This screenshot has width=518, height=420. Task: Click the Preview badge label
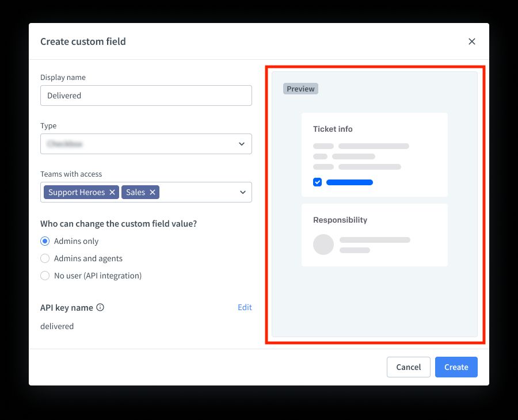(300, 89)
